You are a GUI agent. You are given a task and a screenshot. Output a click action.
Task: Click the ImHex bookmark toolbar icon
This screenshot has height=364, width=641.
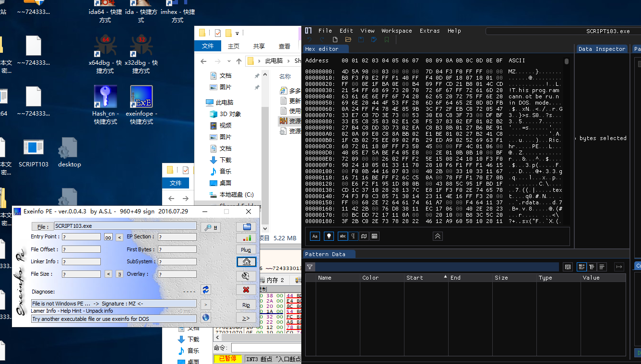[x=387, y=40]
